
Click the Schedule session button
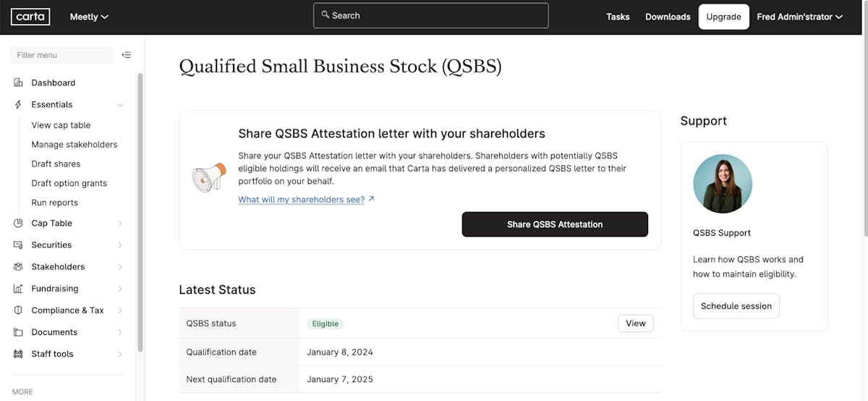click(x=736, y=306)
